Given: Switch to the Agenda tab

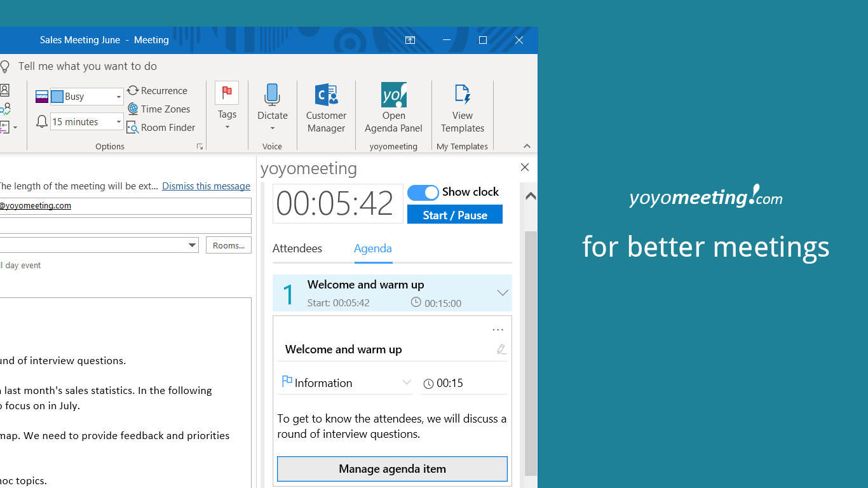Looking at the screenshot, I should click(373, 248).
